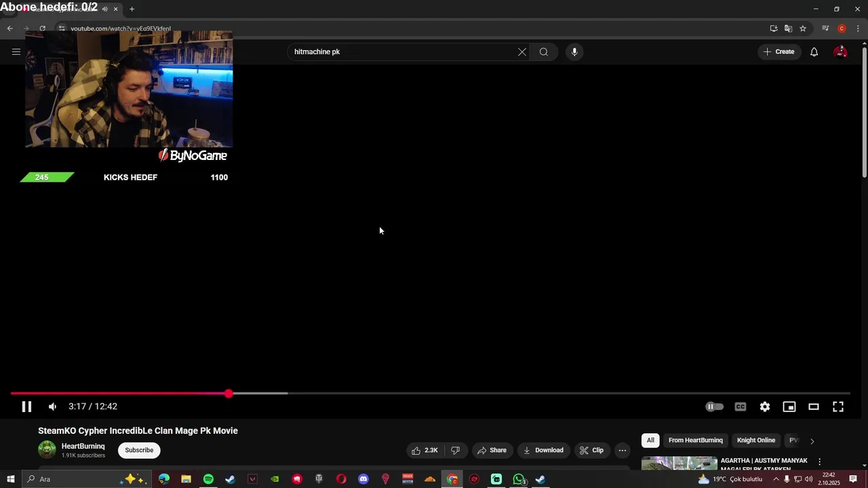This screenshot has height=488, width=868.
Task: View site information icon in the address bar
Action: (61, 28)
